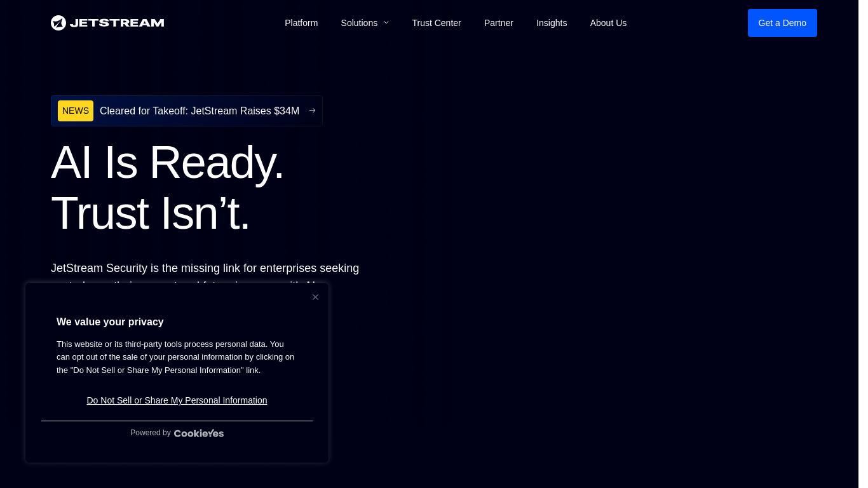
Task: Open the Platform menu item
Action: pyautogui.click(x=301, y=23)
